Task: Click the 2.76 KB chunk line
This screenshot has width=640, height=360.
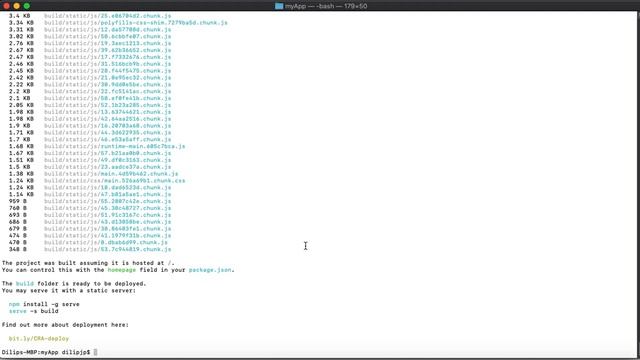Action: (90, 43)
